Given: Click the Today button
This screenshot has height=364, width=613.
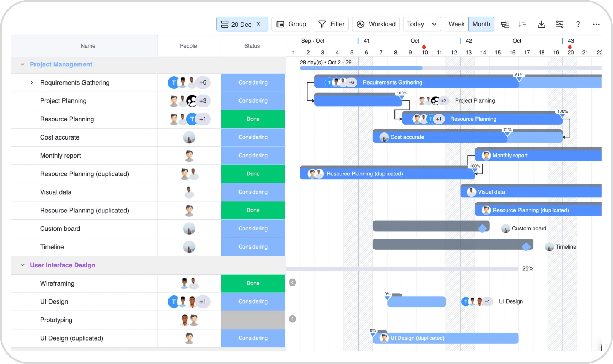Looking at the screenshot, I should (x=415, y=24).
